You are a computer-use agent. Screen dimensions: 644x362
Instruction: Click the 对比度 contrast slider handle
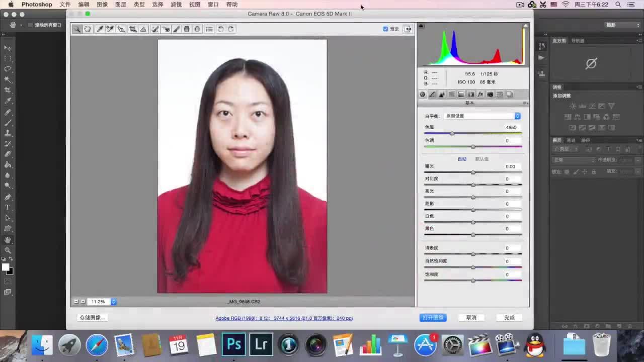click(473, 185)
